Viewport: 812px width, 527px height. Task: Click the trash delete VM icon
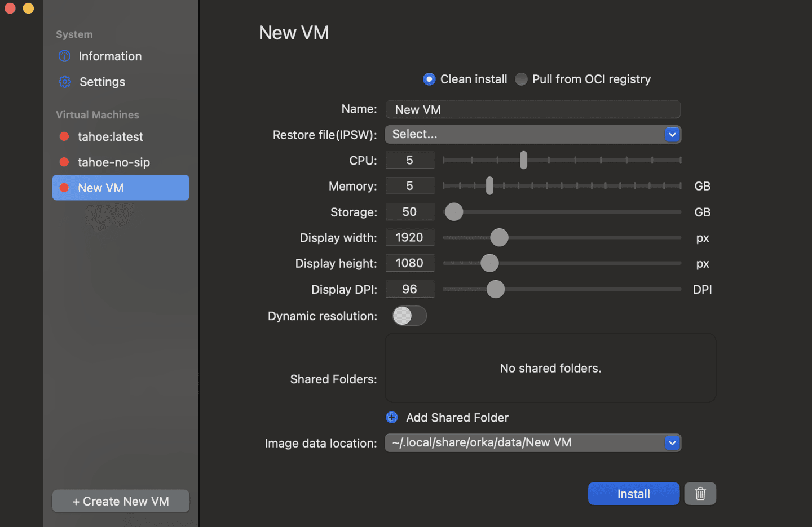(x=700, y=494)
